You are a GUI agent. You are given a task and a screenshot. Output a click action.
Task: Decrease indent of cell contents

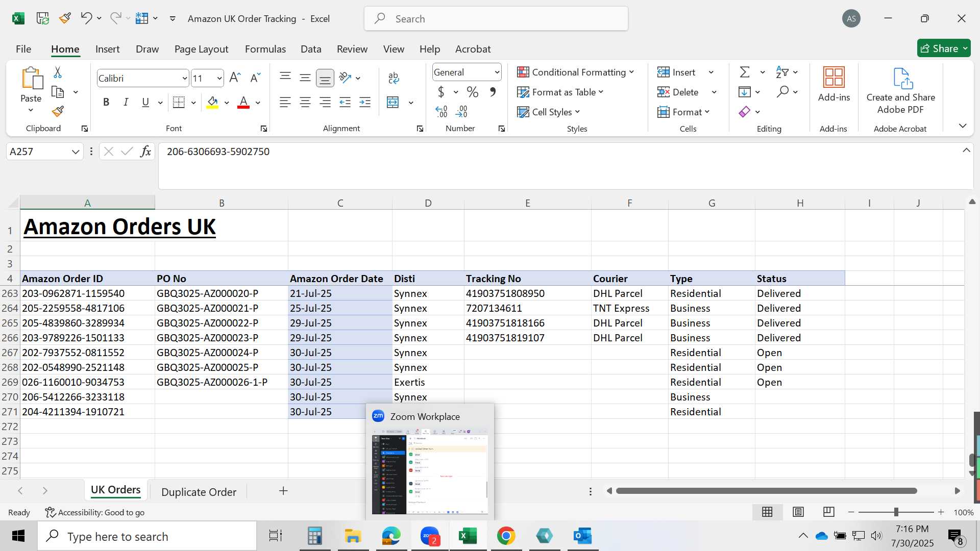click(x=345, y=103)
